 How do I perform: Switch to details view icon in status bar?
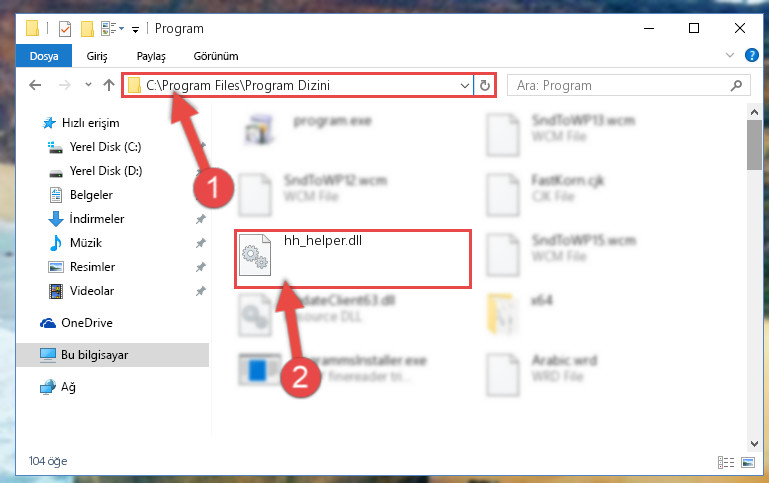click(x=726, y=462)
